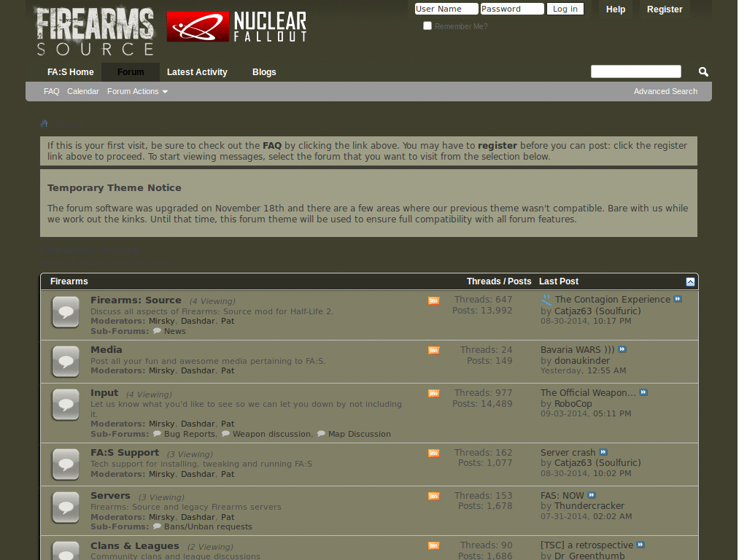The height and width of the screenshot is (560, 747).
Task: Switch to Latest Activity tab
Action: point(197,72)
